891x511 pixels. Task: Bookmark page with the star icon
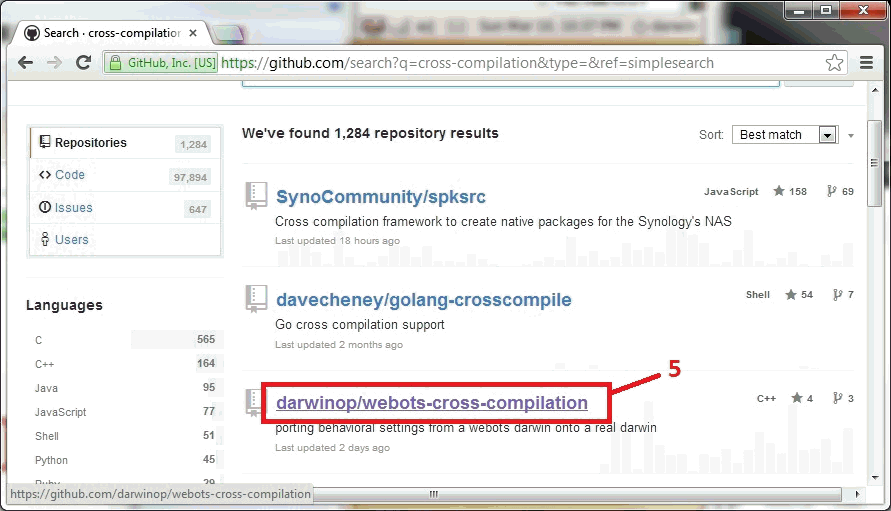click(x=834, y=63)
